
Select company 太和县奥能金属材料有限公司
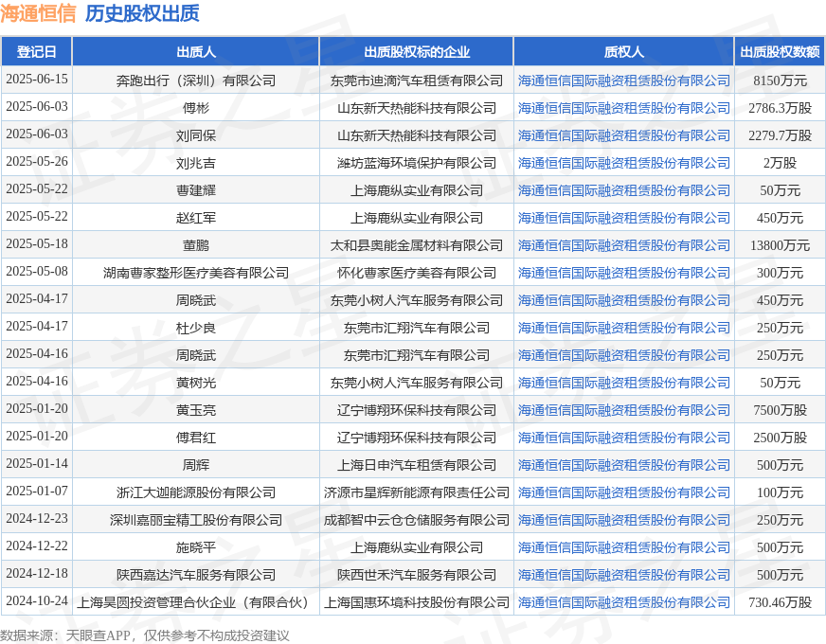click(x=416, y=245)
